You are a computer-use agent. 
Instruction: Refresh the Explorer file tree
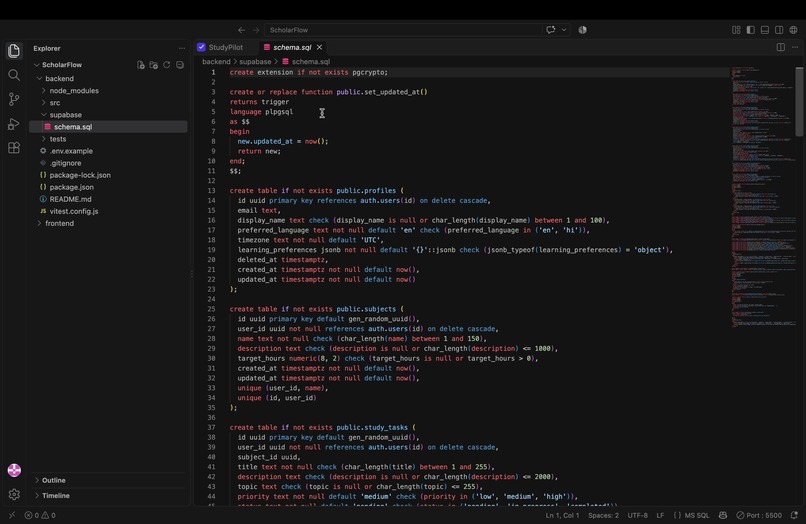(167, 65)
